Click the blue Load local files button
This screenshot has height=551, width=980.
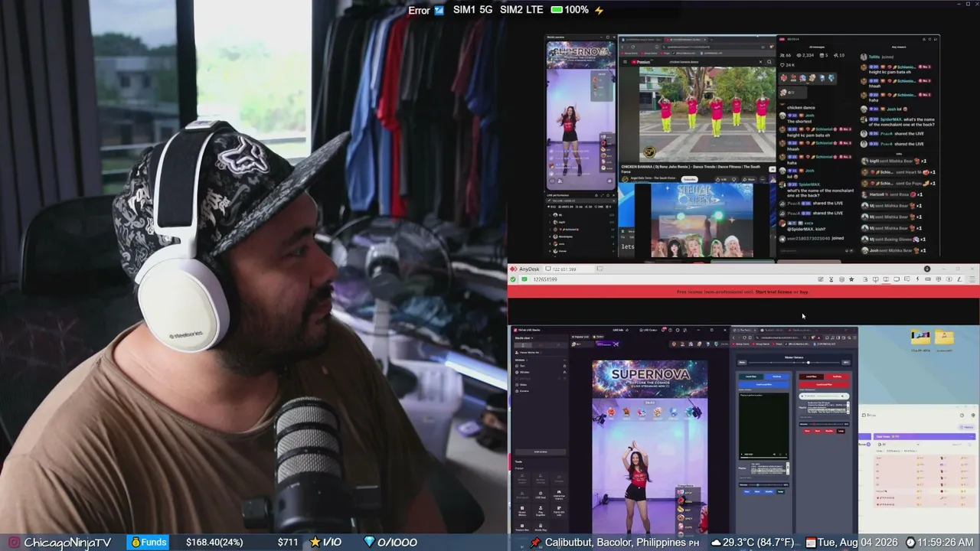[763, 384]
